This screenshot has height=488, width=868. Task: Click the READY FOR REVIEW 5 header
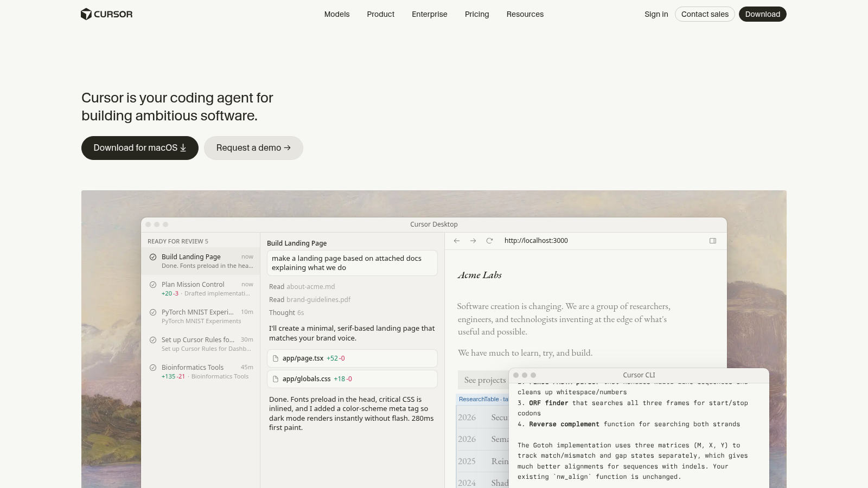point(178,241)
